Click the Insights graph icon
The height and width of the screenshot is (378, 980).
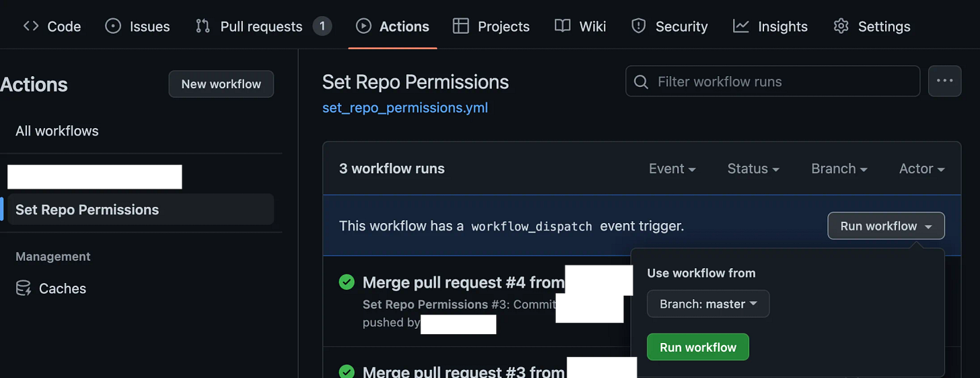click(741, 26)
